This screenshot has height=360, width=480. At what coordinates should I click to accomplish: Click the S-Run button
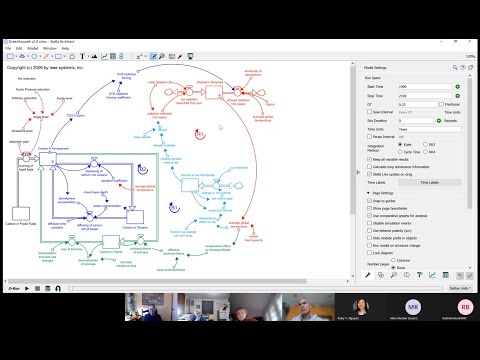pos(14,288)
